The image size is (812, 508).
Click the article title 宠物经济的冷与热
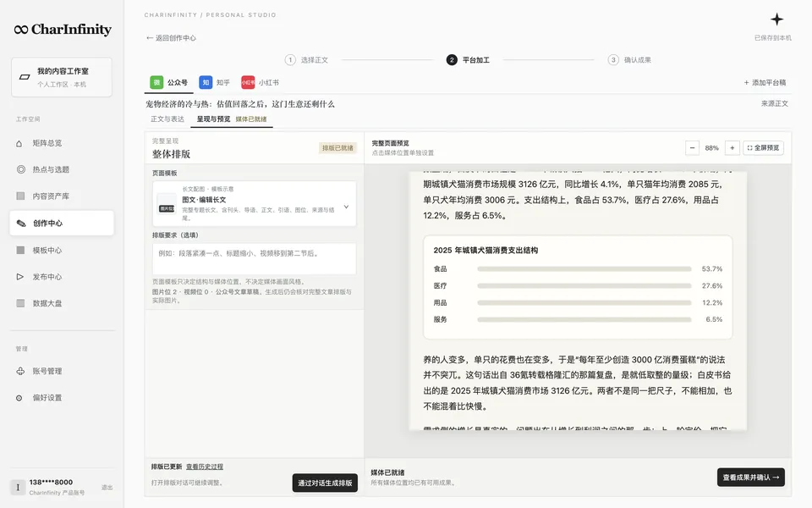click(x=240, y=103)
